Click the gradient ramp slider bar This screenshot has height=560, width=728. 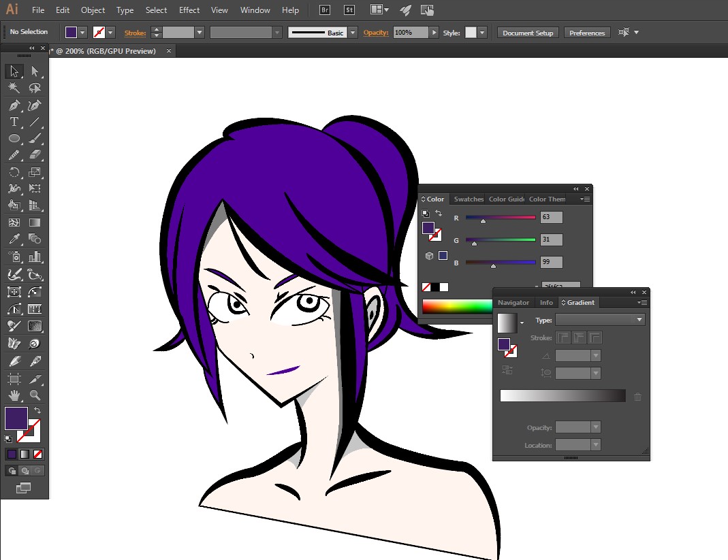(563, 396)
